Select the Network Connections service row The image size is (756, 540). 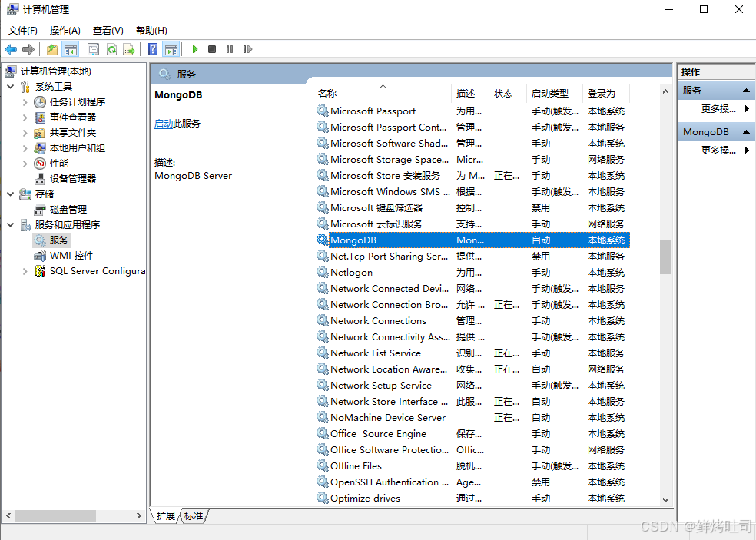tap(472, 320)
